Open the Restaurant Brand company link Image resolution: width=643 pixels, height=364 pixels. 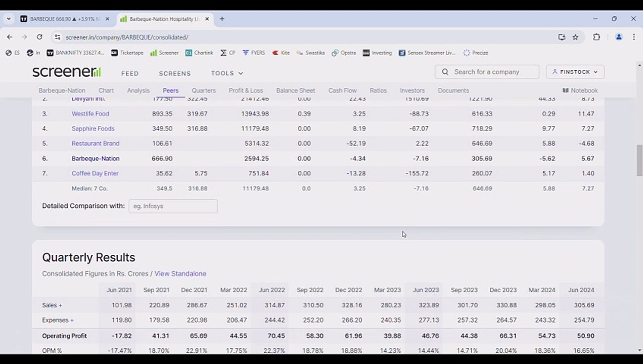point(96,144)
